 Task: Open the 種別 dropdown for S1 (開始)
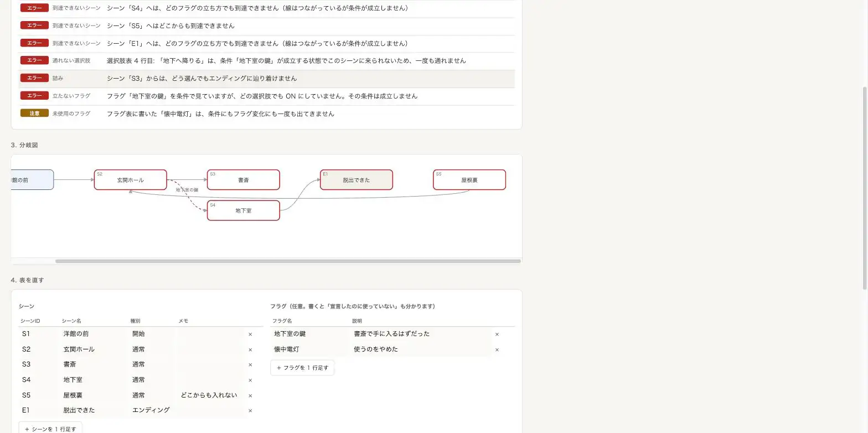point(151,334)
